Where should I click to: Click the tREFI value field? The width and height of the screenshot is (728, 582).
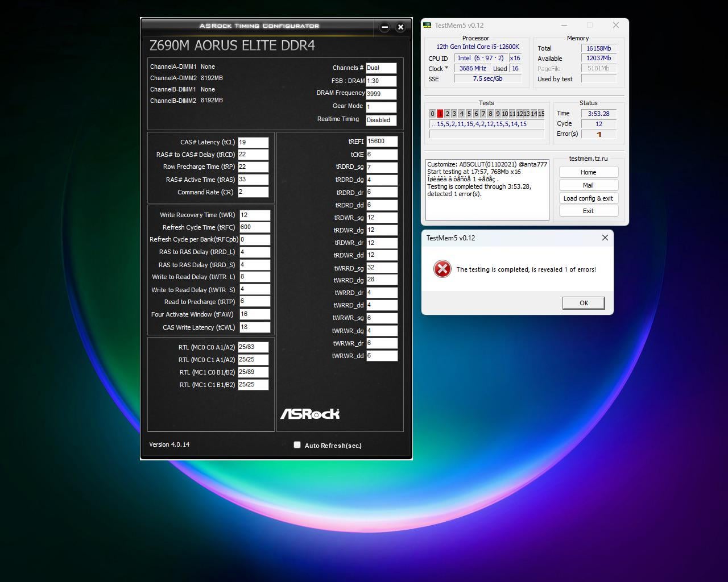point(382,142)
